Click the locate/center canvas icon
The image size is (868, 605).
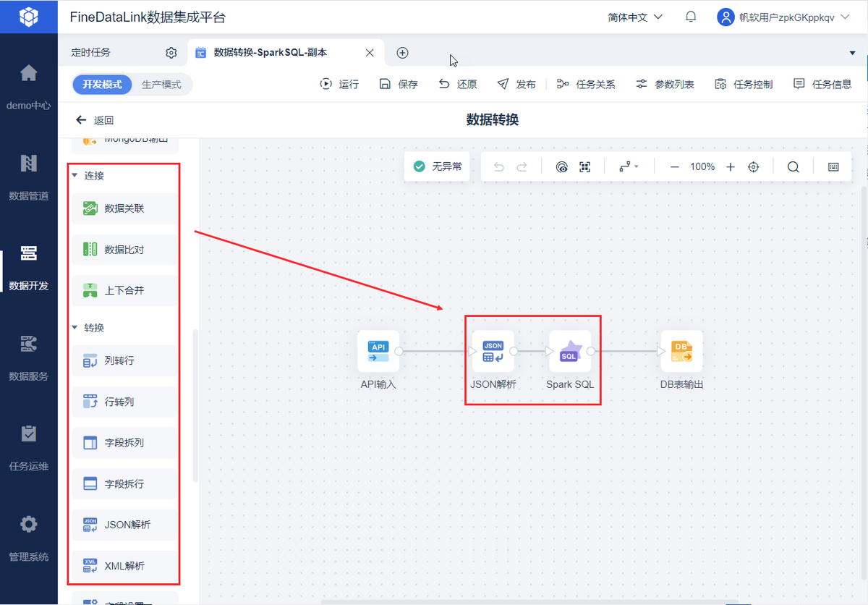coord(754,167)
